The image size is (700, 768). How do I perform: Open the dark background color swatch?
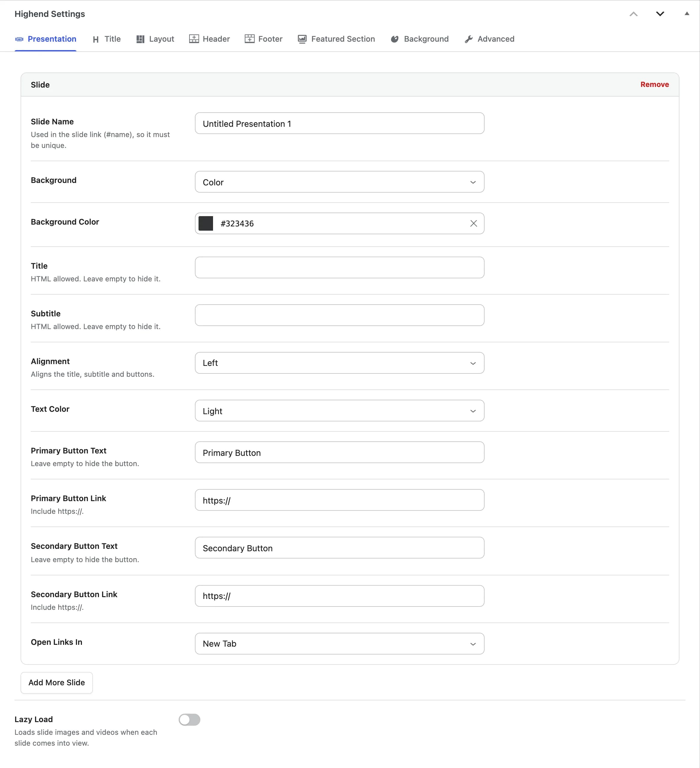pyautogui.click(x=206, y=224)
